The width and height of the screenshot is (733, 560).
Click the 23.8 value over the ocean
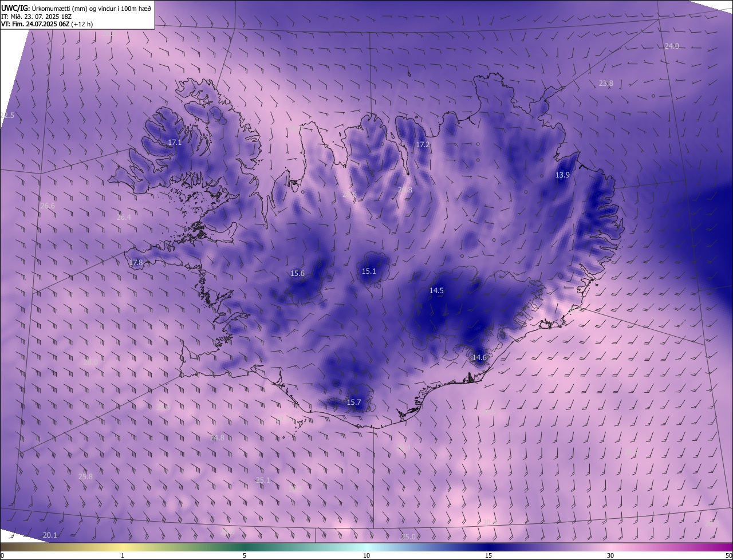pyautogui.click(x=606, y=84)
